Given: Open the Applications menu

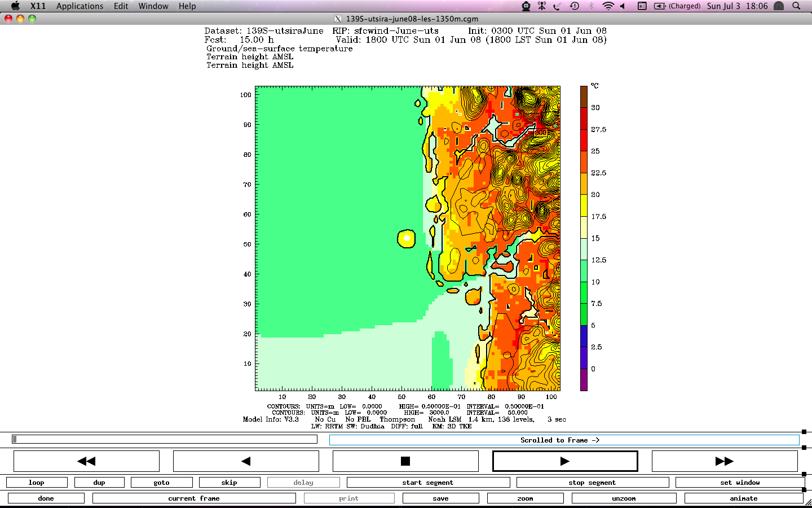Looking at the screenshot, I should click(x=80, y=6).
